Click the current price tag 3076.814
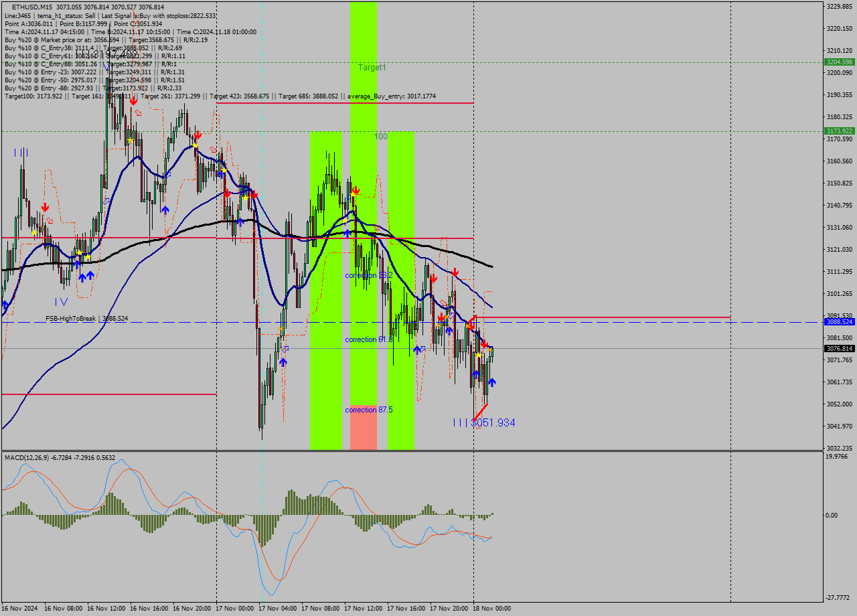The height and width of the screenshot is (616, 857). 840,349
